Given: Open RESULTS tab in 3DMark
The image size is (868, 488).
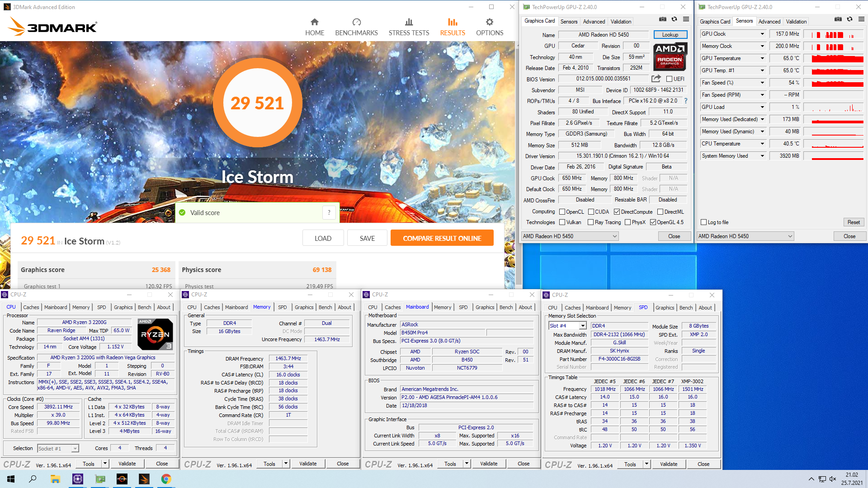Looking at the screenshot, I should [x=453, y=27].
